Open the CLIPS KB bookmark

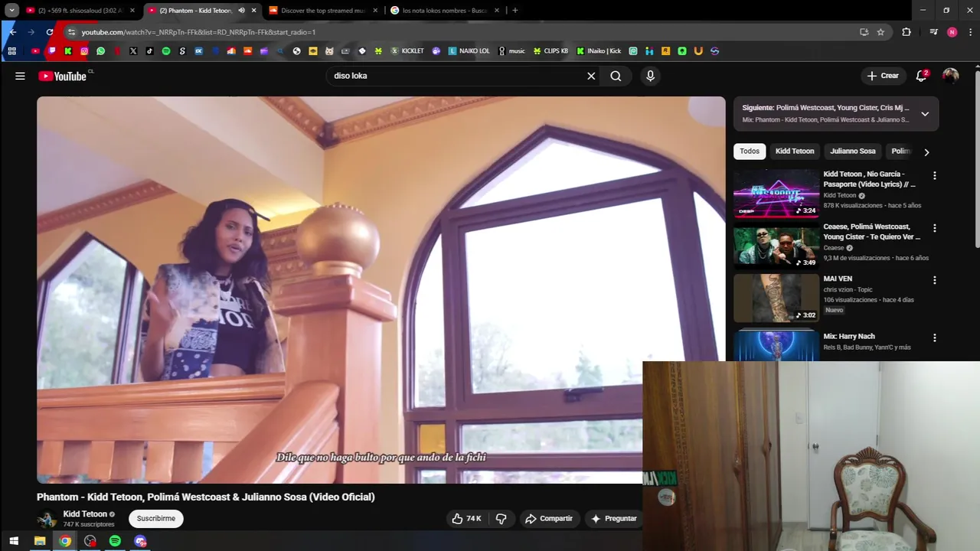tap(551, 51)
